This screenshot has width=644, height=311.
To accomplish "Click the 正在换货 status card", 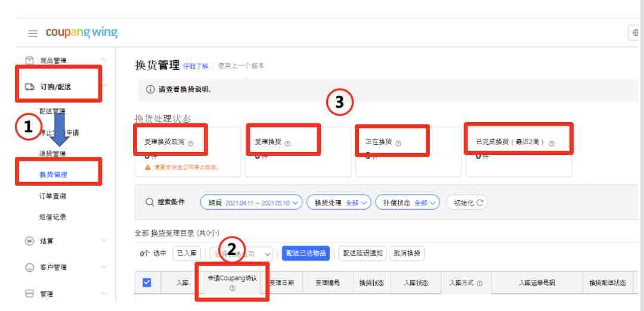I will [408, 152].
